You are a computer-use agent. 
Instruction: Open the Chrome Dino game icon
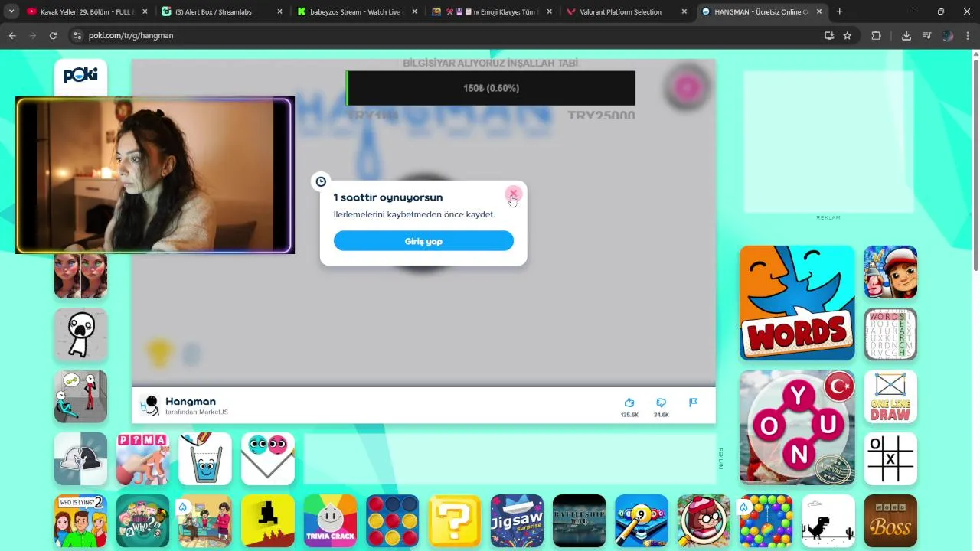coord(828,520)
